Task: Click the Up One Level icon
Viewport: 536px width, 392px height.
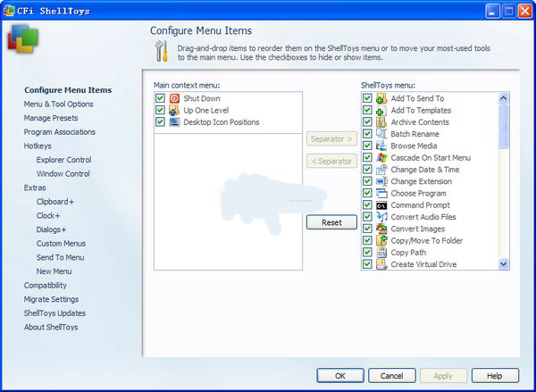Action: 174,111
